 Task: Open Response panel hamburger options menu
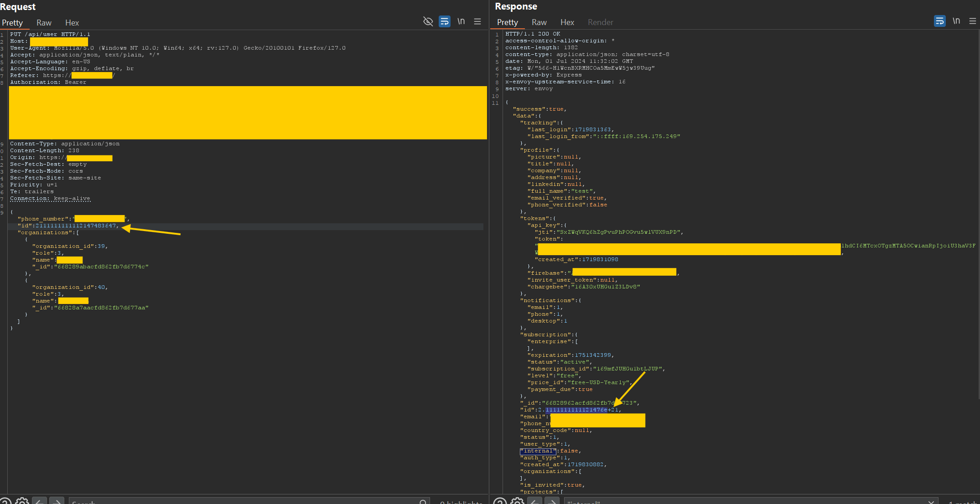click(973, 21)
